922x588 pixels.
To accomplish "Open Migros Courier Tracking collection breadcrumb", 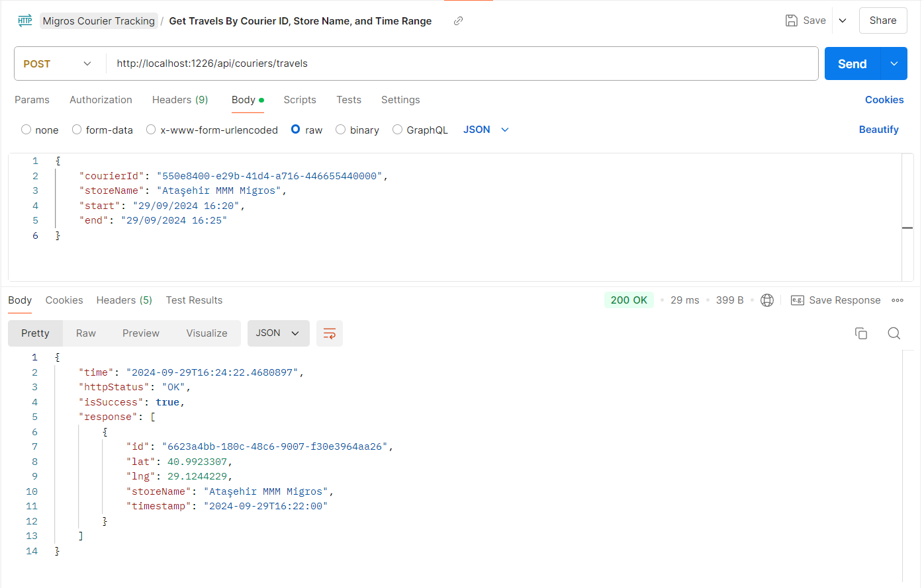I will (x=99, y=21).
